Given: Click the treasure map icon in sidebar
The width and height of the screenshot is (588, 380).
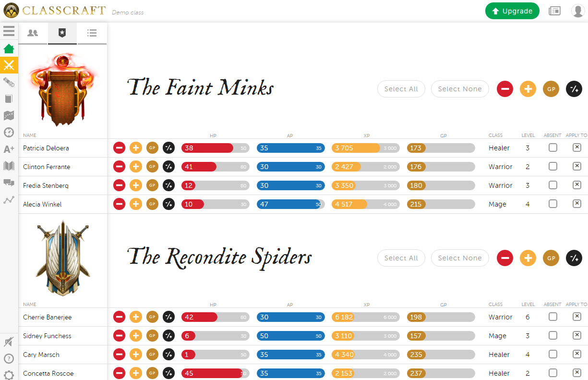Looking at the screenshot, I should coord(9,116).
